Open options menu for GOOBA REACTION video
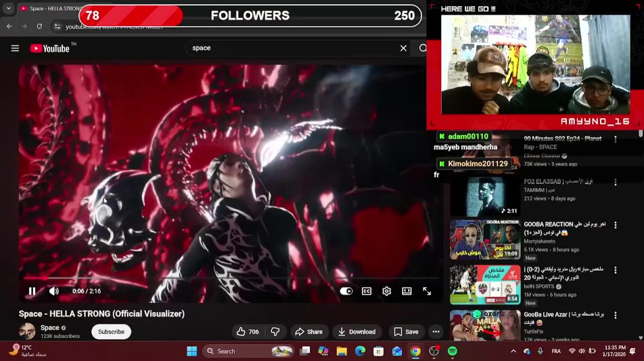The height and width of the screenshot is (361, 644). point(615,226)
